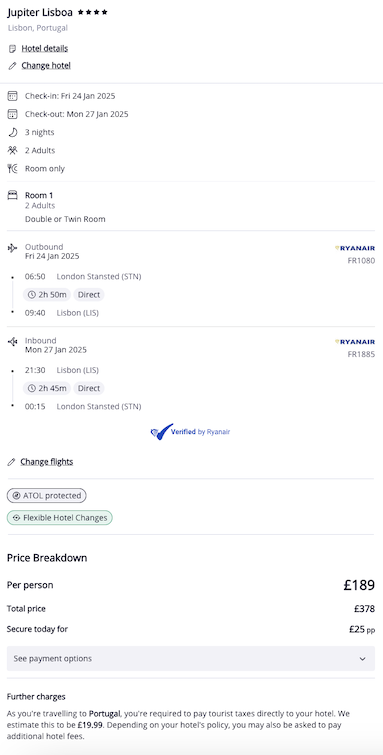This screenshot has width=383, height=755.
Task: Click the cutlery icon beside Room only
Action: tap(13, 169)
